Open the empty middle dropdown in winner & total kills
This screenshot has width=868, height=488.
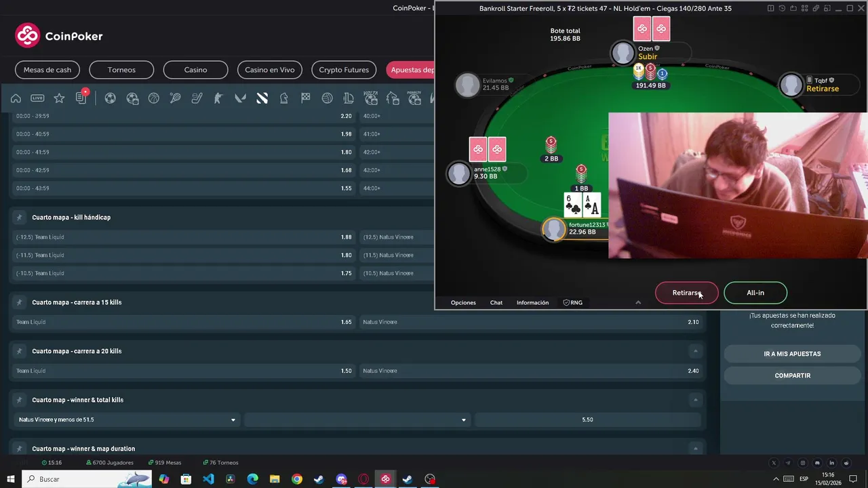357,420
